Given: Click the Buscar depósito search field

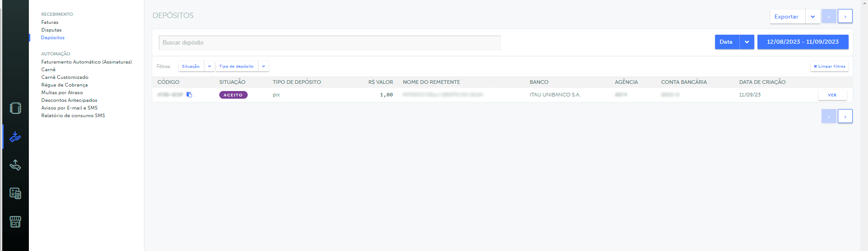Looking at the screenshot, I should (x=330, y=43).
